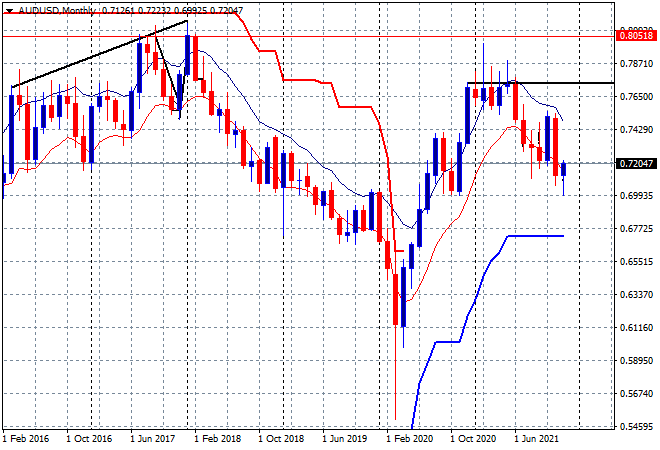Click the 0.67725 price axis label
The height and width of the screenshot is (450, 660).
[636, 229]
